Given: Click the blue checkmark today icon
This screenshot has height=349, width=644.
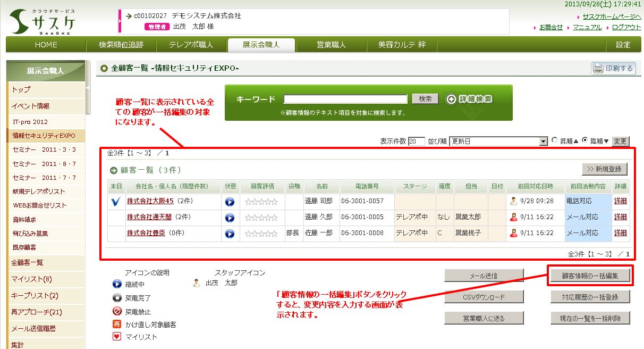Looking at the screenshot, I should tap(116, 202).
